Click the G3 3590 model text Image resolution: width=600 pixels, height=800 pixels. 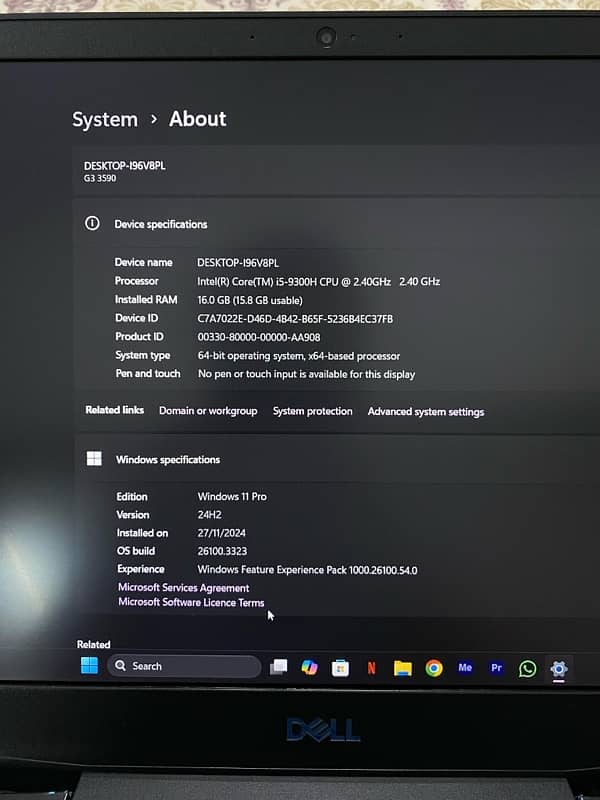coord(100,178)
